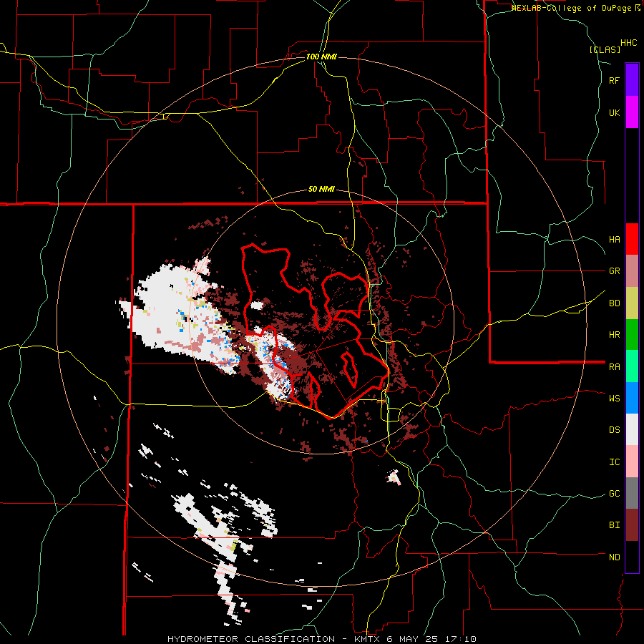Click the Hydrometeor Classification KMTX timestamp caption
The width and height of the screenshot is (644, 644).
coord(321,639)
